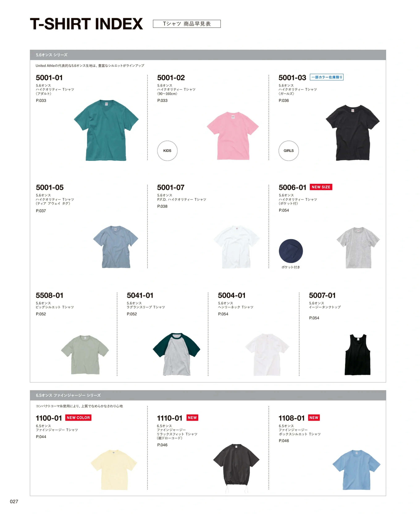Viewport: 420px width, 514px height.
Task: Click the Tシャツ 商品早見表 title box
Action: tap(187, 24)
